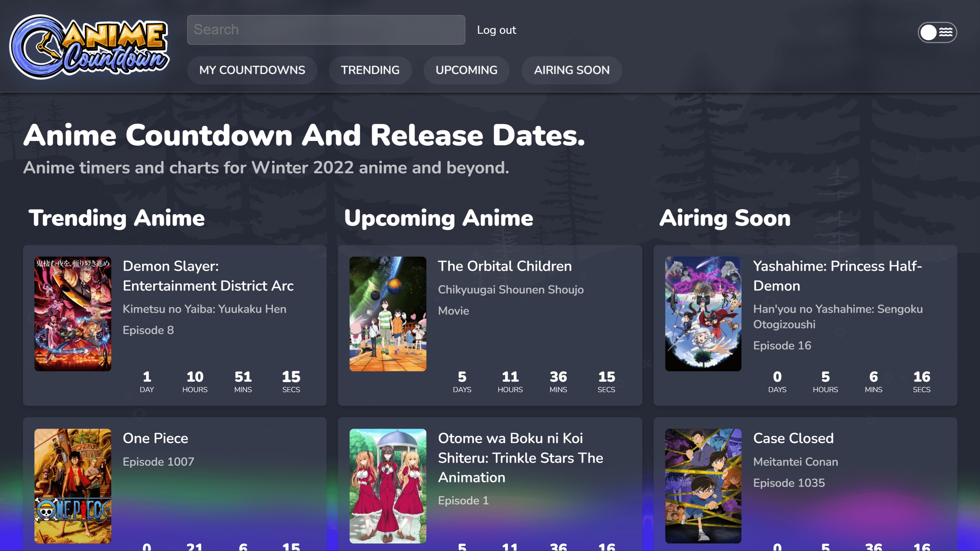980x551 pixels.
Task: Click the Demon Slayer poster thumbnail
Action: click(73, 314)
